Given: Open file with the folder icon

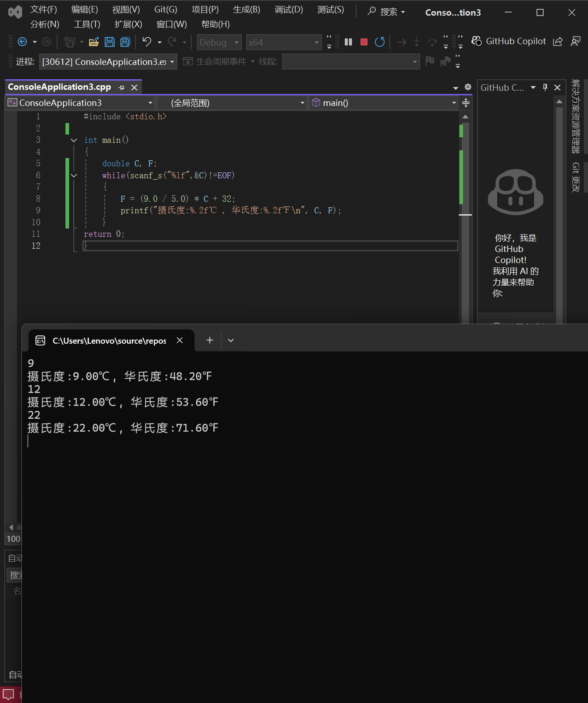Looking at the screenshot, I should pos(94,42).
